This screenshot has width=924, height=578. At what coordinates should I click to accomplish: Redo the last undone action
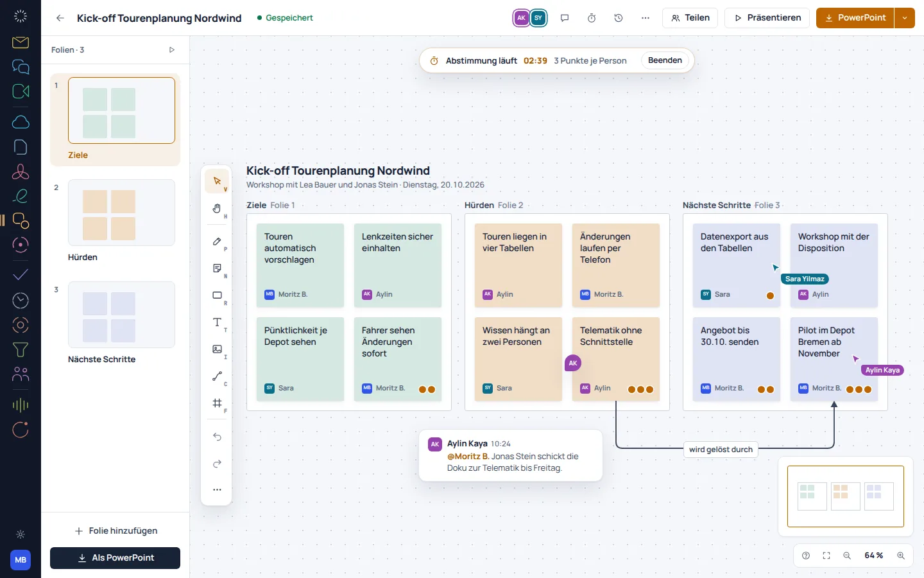tap(217, 464)
